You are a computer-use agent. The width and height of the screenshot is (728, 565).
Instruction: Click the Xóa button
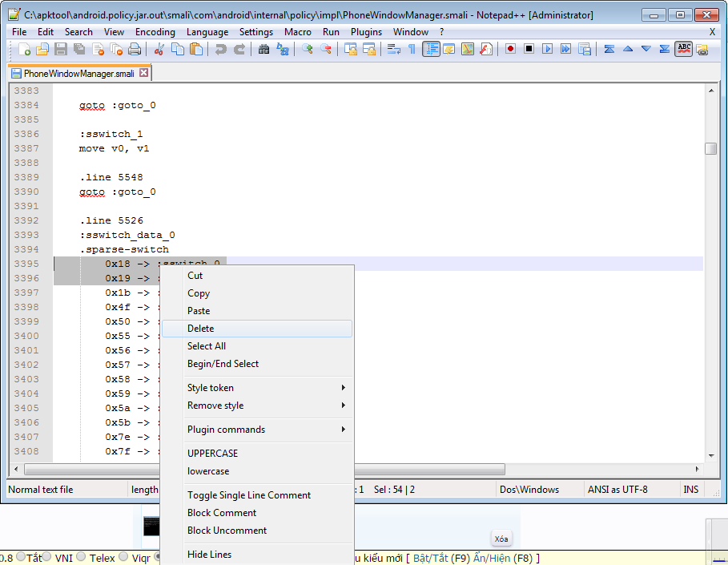coord(501,539)
